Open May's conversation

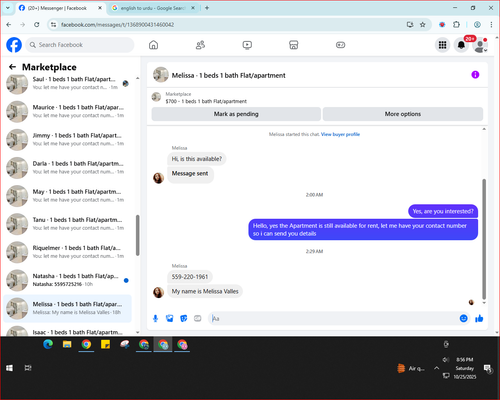[x=68, y=196]
